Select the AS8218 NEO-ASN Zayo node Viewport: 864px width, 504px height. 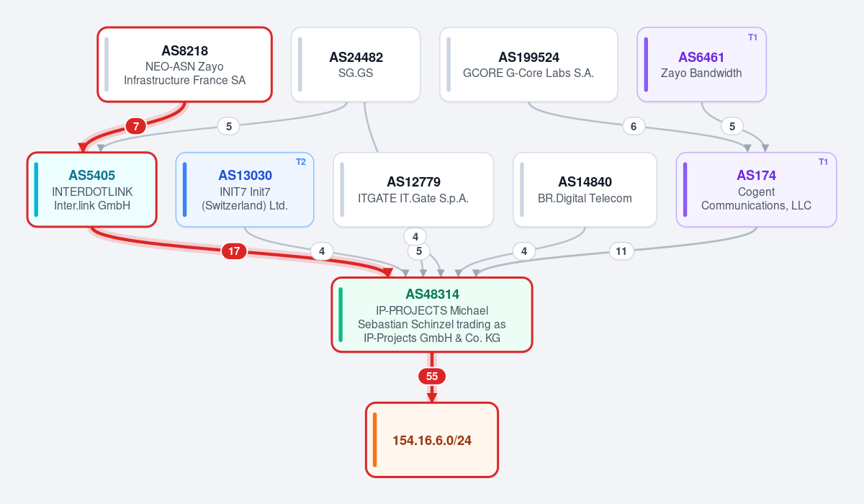pyautogui.click(x=184, y=65)
